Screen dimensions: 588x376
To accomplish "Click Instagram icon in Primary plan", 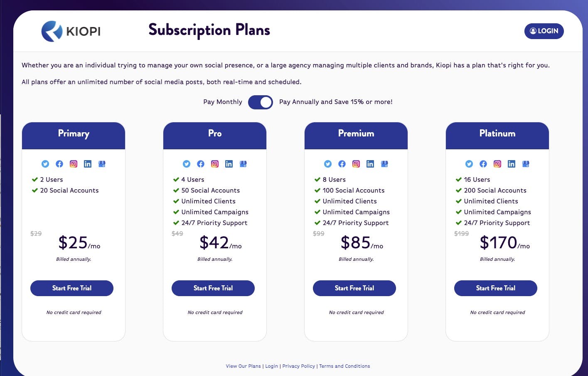I will 74,164.
